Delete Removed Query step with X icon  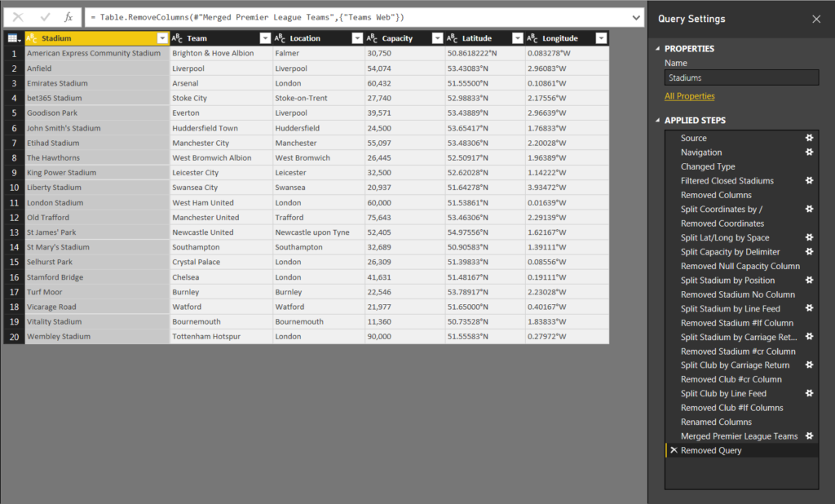click(674, 450)
